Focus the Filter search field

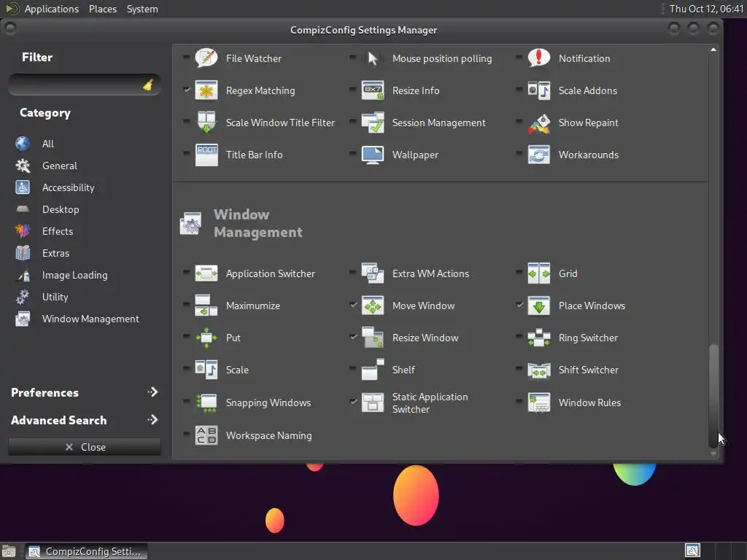click(85, 85)
